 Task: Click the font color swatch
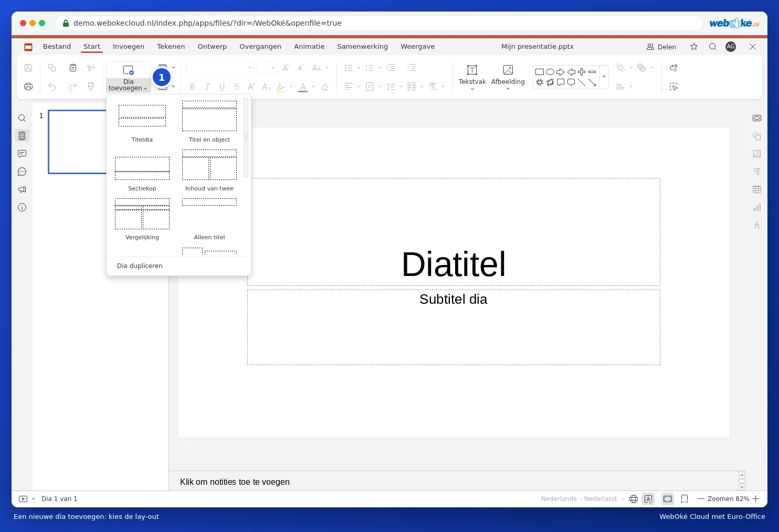click(303, 87)
